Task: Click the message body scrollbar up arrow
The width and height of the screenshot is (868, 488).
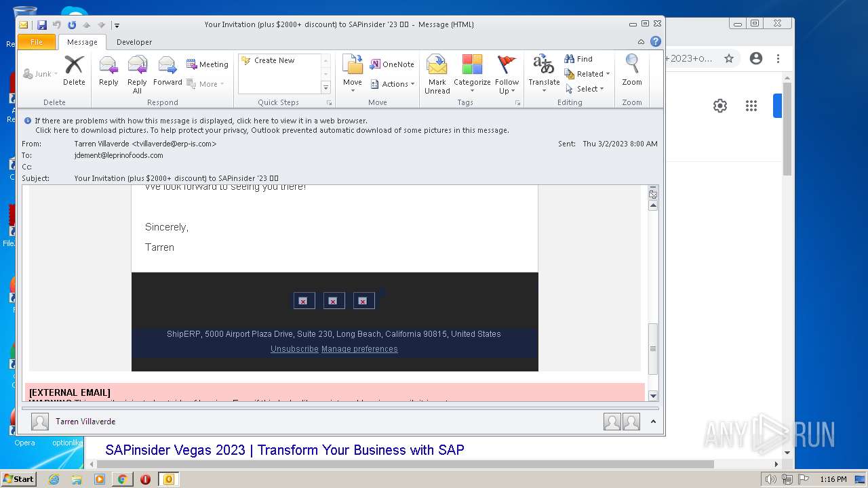Action: 653,205
